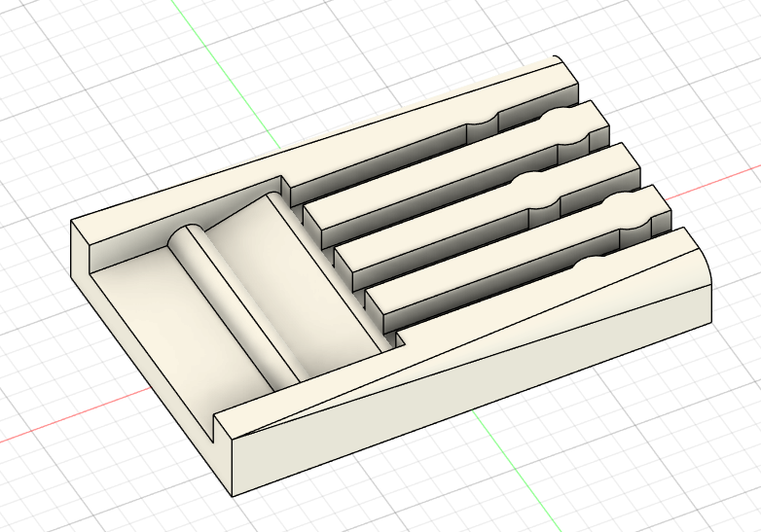The height and width of the screenshot is (532, 761).
Task: Select the tray floor between ridge and slots
Action: point(296,286)
